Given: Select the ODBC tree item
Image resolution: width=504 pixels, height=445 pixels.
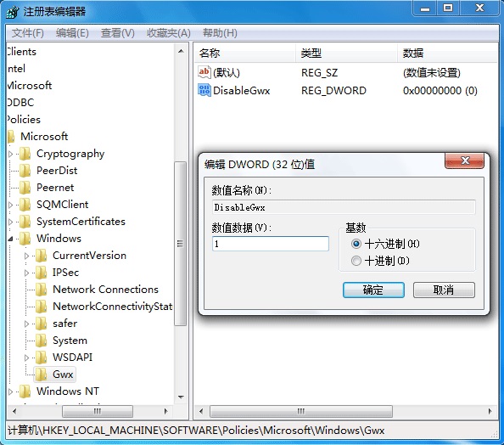Looking at the screenshot, I should click(x=20, y=102).
